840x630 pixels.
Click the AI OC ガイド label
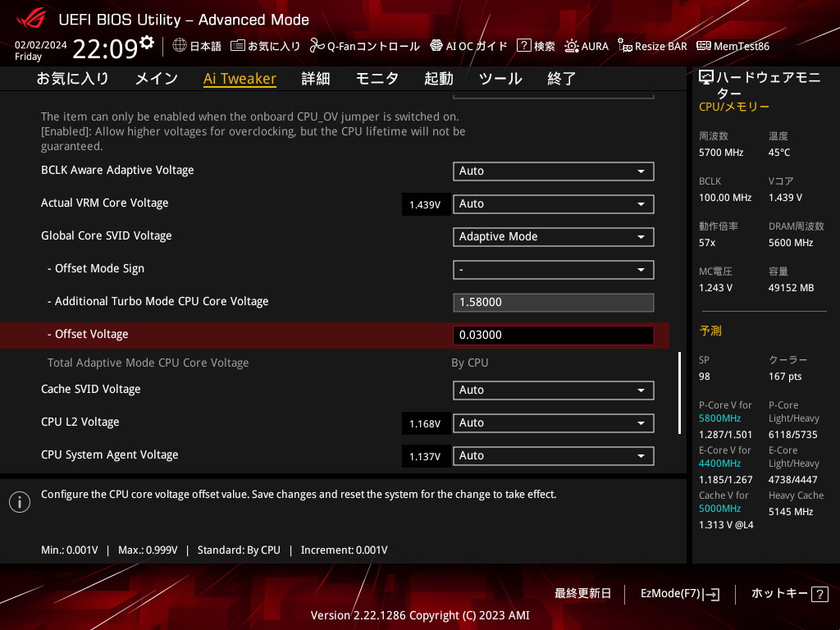pyautogui.click(x=477, y=46)
